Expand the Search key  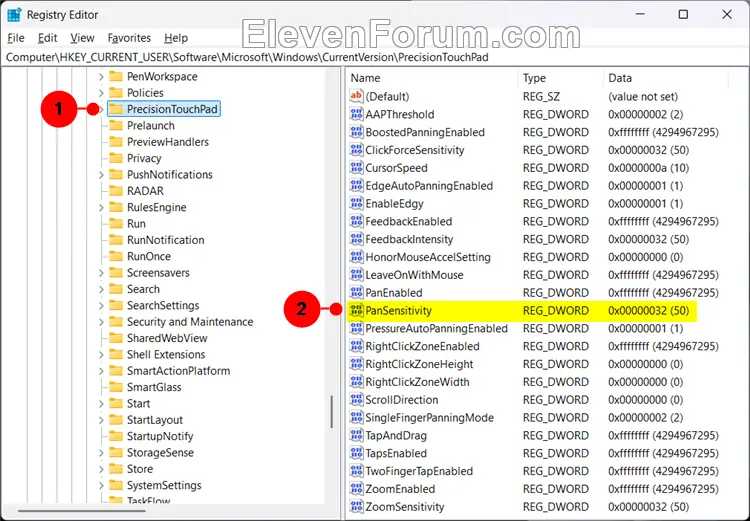tap(101, 289)
